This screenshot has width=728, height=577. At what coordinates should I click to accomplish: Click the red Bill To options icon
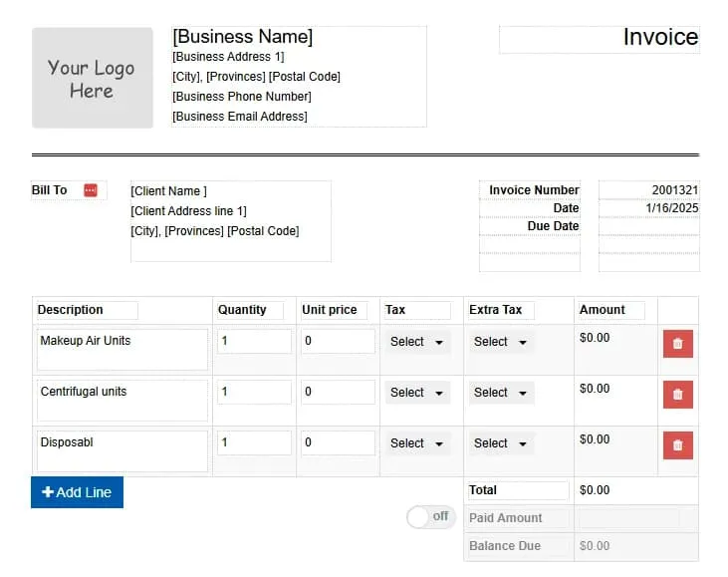coord(91,190)
